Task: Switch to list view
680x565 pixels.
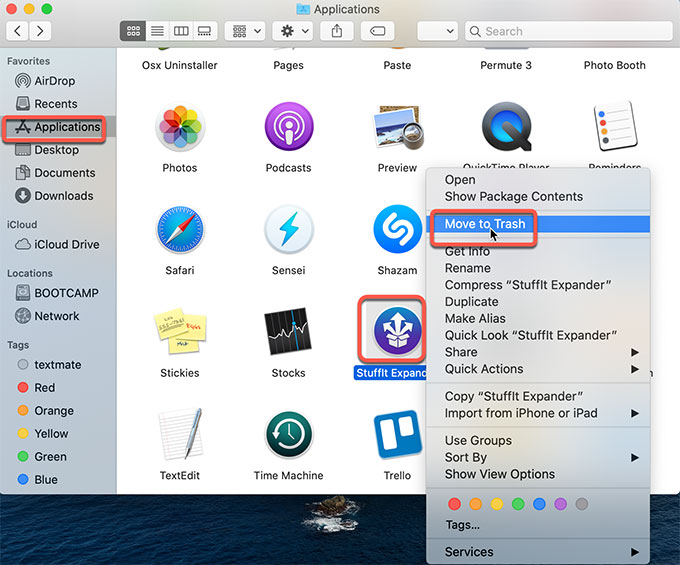Action: pyautogui.click(x=157, y=31)
